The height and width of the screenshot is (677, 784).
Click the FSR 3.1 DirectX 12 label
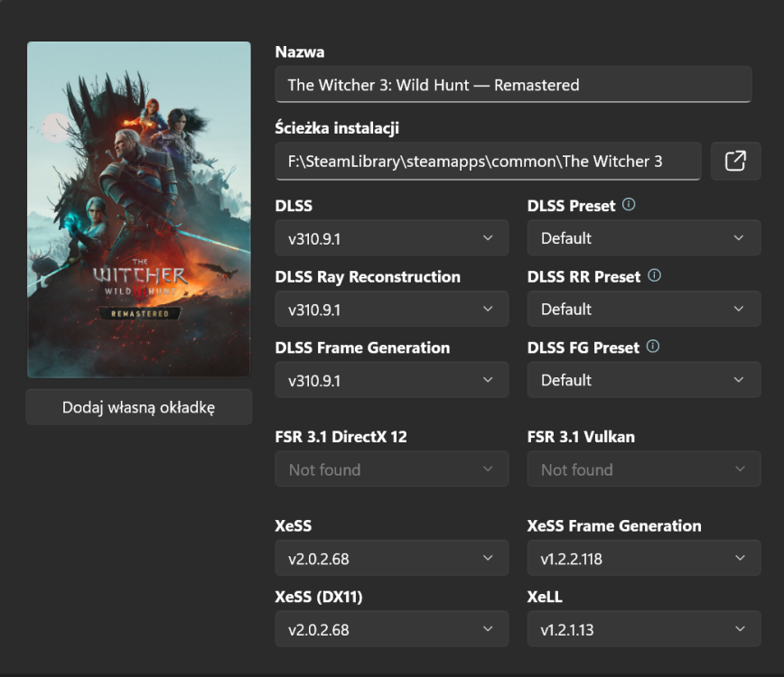[341, 437]
